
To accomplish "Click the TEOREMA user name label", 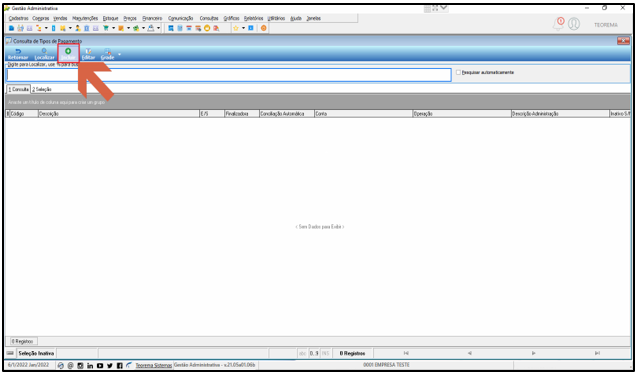I will pyautogui.click(x=606, y=25).
